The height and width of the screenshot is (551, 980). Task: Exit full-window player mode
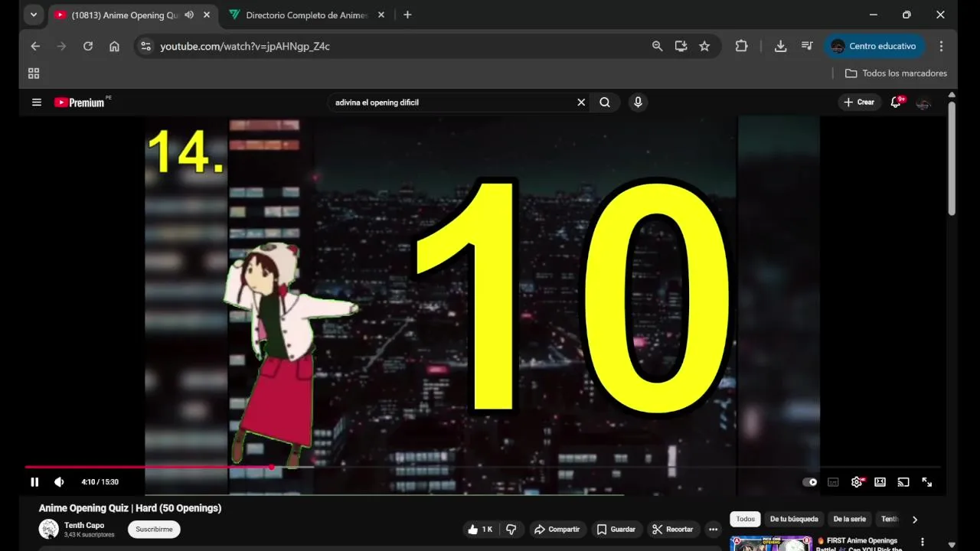click(x=927, y=482)
